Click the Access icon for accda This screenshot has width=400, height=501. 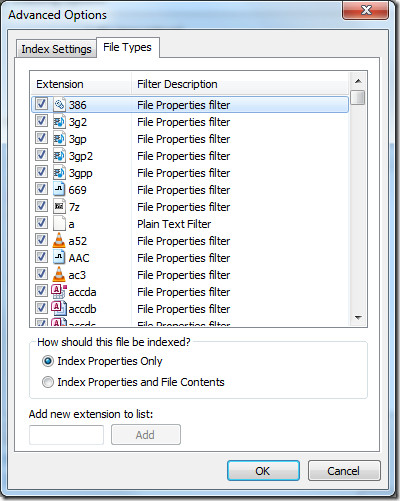coord(59,292)
